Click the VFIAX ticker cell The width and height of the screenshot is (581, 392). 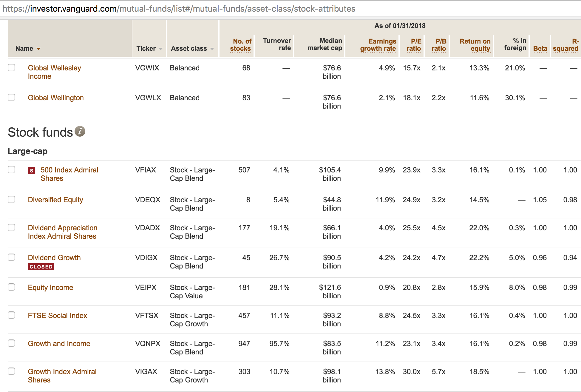(x=146, y=170)
